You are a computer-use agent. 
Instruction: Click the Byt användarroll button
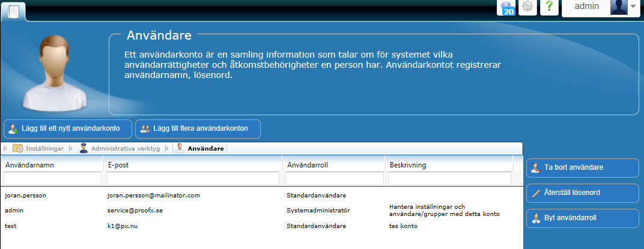(x=582, y=218)
